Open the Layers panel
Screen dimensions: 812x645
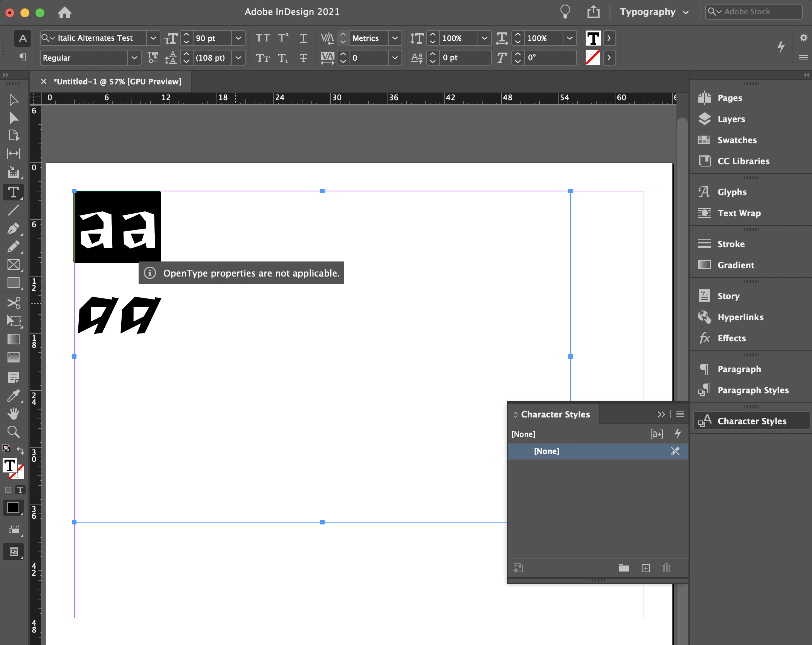(x=731, y=119)
